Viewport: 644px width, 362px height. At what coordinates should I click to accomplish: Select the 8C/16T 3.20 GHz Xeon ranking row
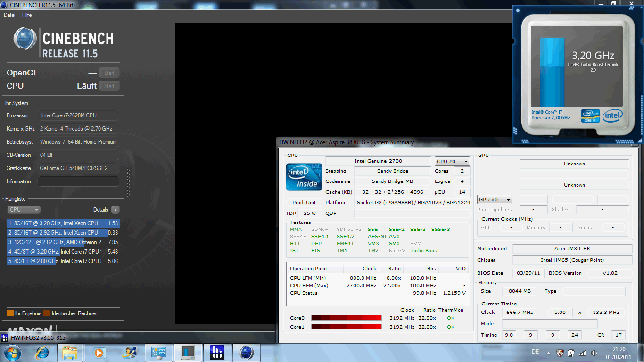tap(63, 223)
